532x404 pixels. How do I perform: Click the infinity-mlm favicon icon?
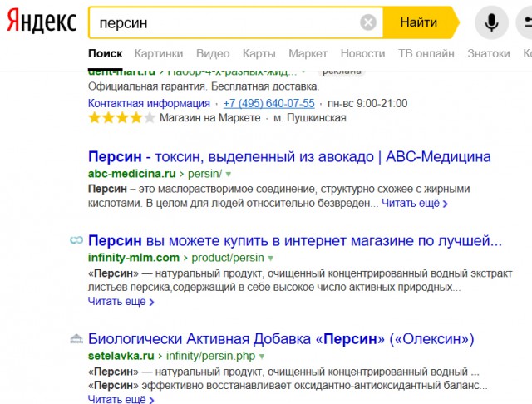[x=76, y=240]
